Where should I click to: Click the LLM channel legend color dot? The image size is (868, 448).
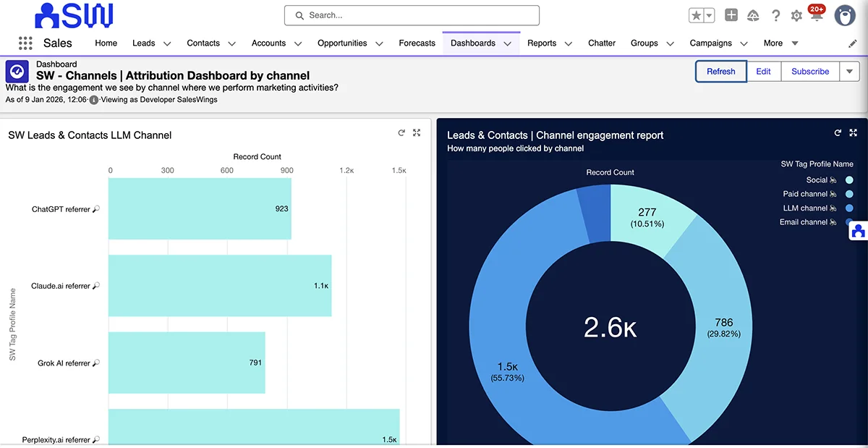849,208
